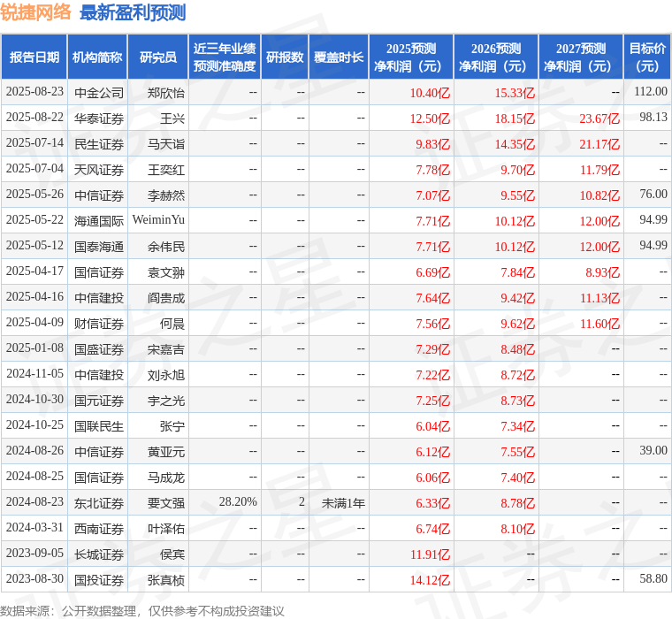Image resolution: width=672 pixels, height=619 pixels.
Task: Click researcher 马天诣
Action: click(166, 144)
